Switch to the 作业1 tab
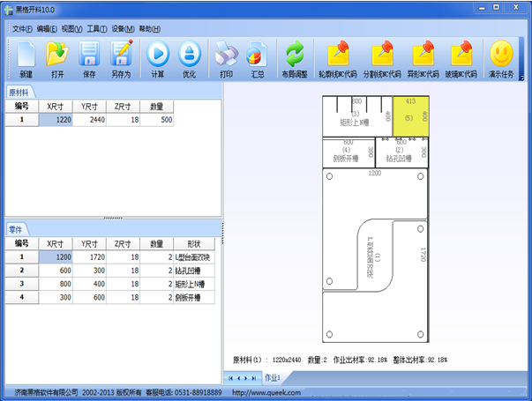Image resolution: width=532 pixels, height=401 pixels. pos(273,377)
